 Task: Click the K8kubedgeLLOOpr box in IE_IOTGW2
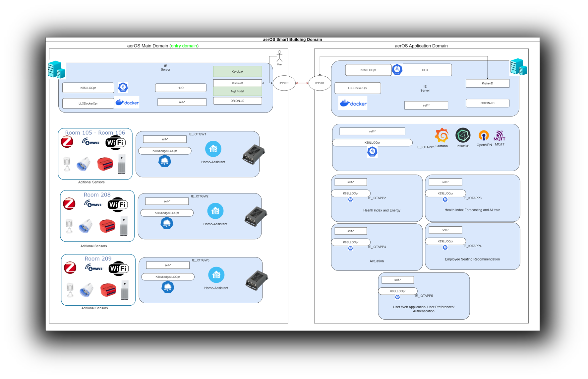click(x=167, y=213)
